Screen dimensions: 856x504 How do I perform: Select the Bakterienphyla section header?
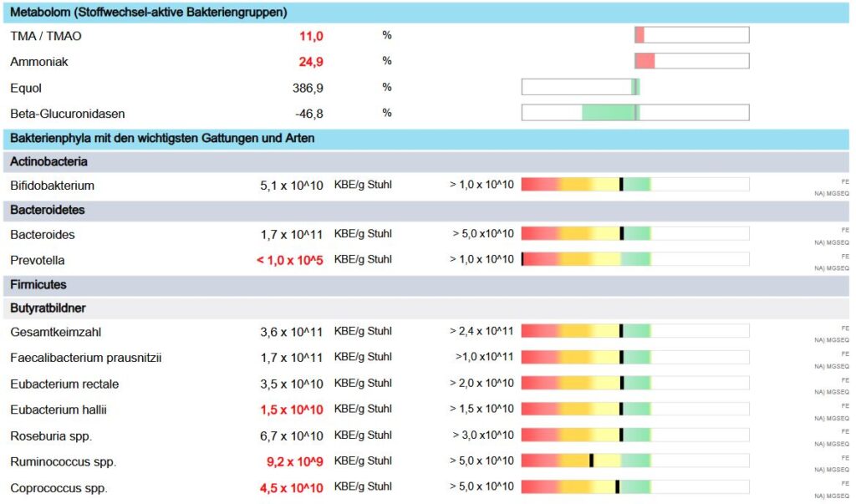coord(162,139)
